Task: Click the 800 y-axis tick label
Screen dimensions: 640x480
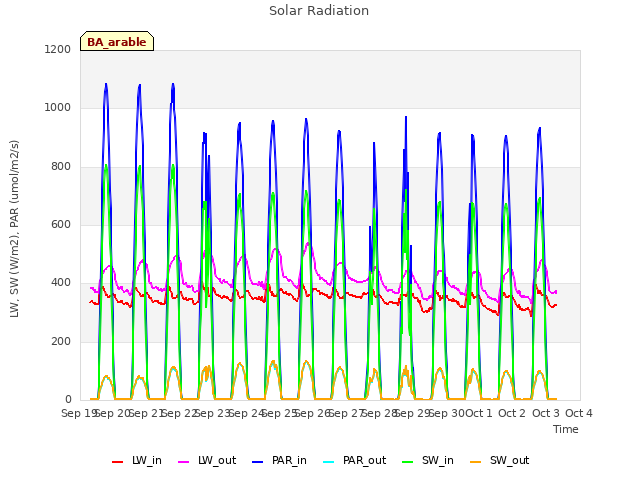Action: click(61, 167)
